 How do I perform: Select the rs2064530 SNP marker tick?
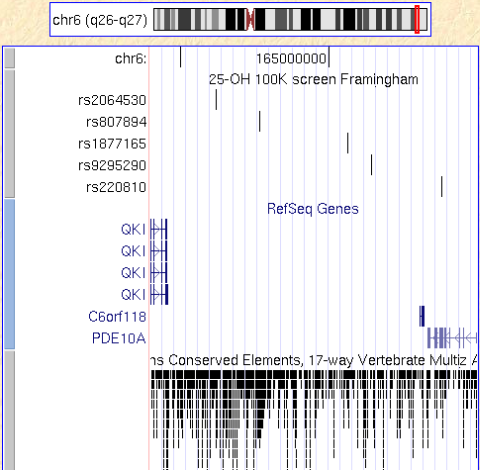216,99
